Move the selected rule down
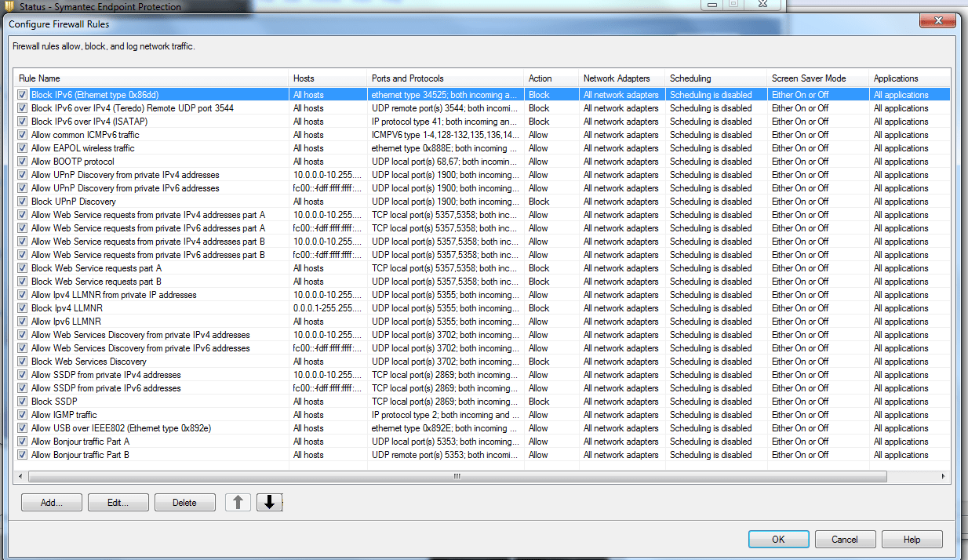 [269, 501]
